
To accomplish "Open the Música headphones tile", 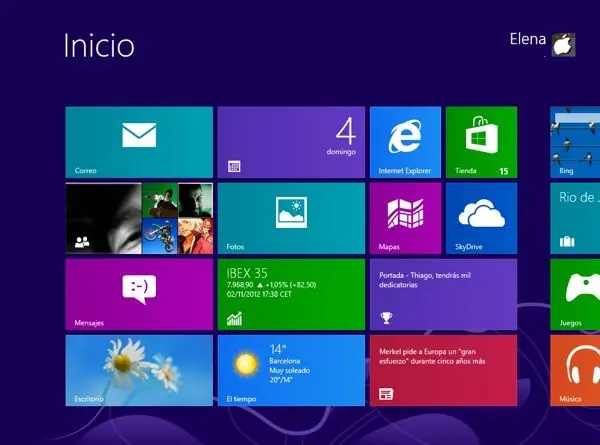I will pyautogui.click(x=575, y=370).
